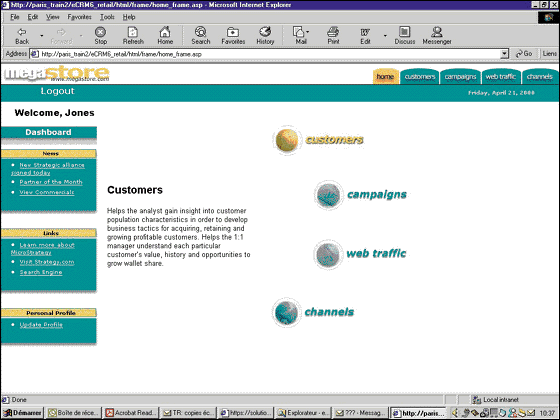Click the Go button beside address bar
Viewport: 560px width, 420px height.
524,54
